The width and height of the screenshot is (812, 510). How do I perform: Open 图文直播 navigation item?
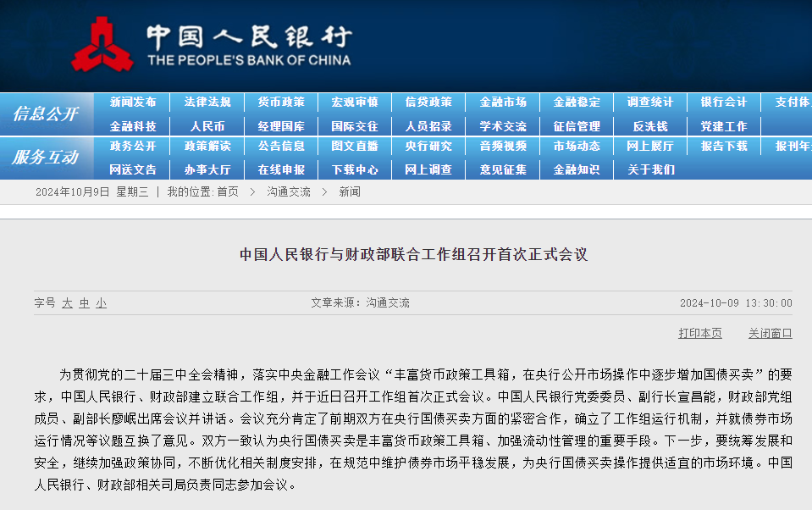point(355,147)
